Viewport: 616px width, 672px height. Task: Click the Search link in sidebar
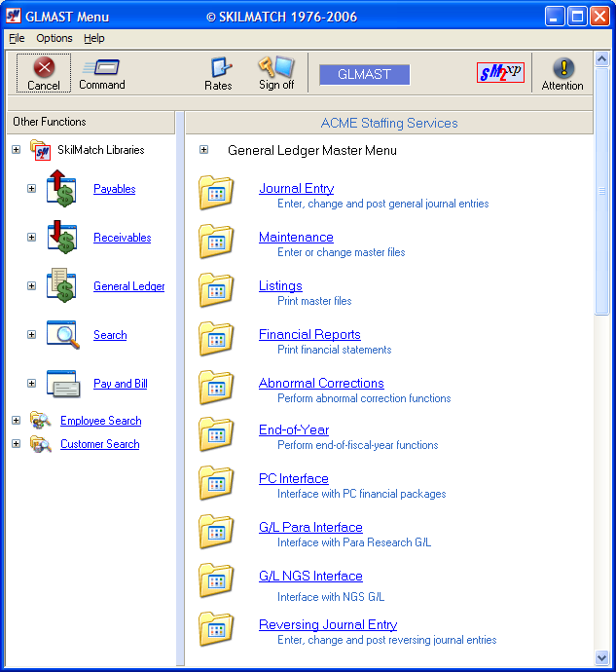click(110, 335)
